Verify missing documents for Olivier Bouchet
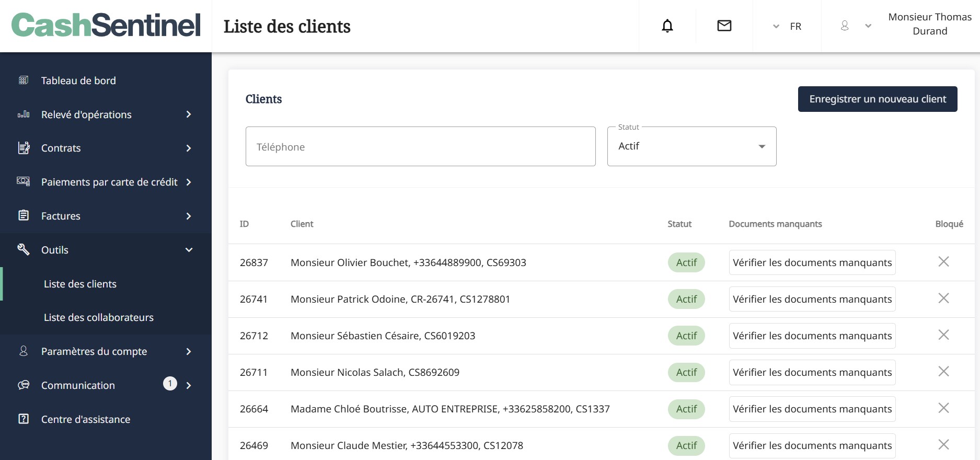Image resolution: width=980 pixels, height=460 pixels. pyautogui.click(x=812, y=262)
